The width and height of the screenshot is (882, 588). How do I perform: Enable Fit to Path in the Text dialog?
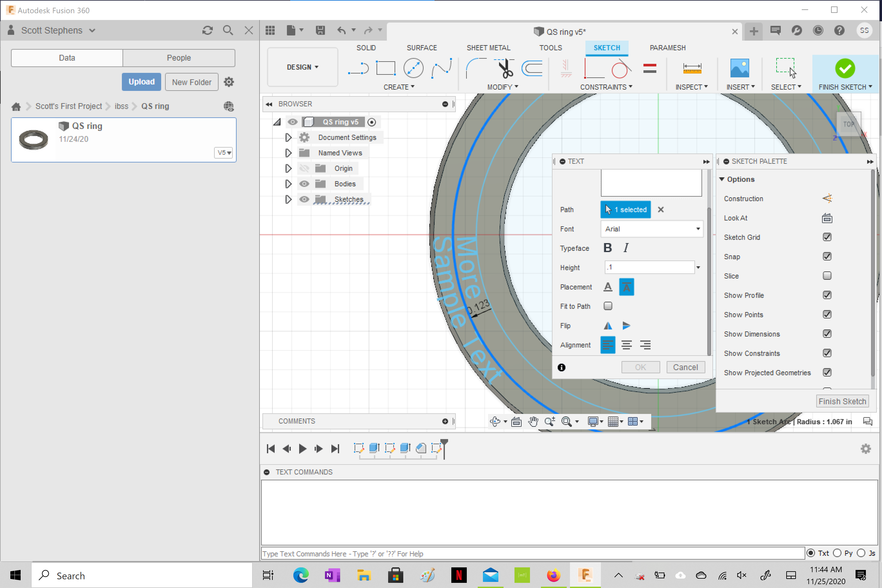coord(607,306)
